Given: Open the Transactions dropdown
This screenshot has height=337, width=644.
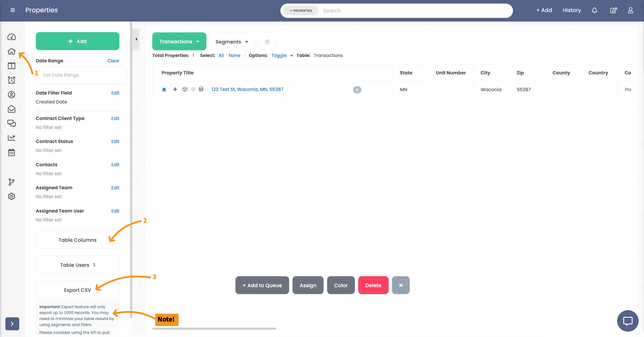Looking at the screenshot, I should (179, 42).
